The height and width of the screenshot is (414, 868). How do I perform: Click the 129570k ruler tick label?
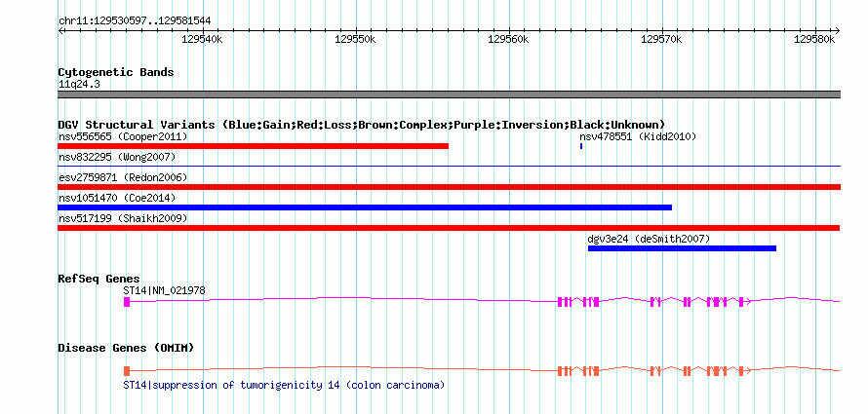click(x=661, y=39)
